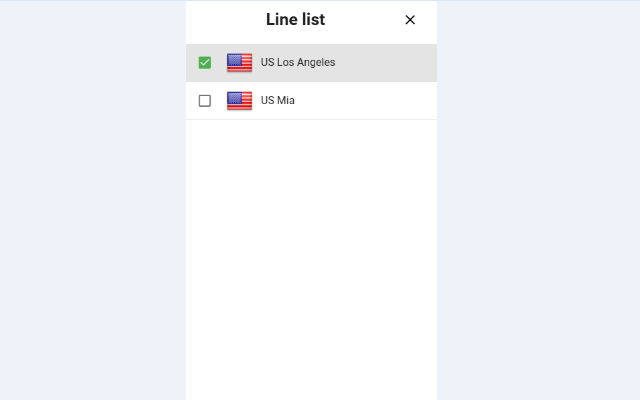Image resolution: width=640 pixels, height=400 pixels.
Task: Click the word Mia in the second line
Action: click(285, 101)
